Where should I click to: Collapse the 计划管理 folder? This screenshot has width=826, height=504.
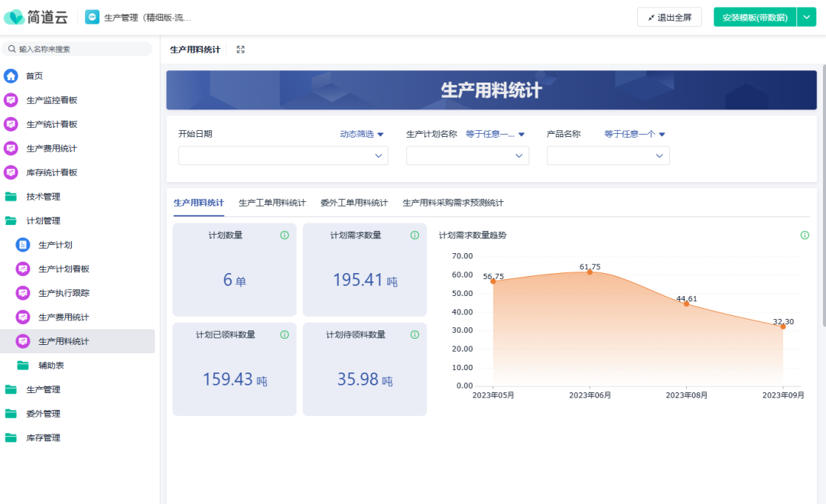11,221
